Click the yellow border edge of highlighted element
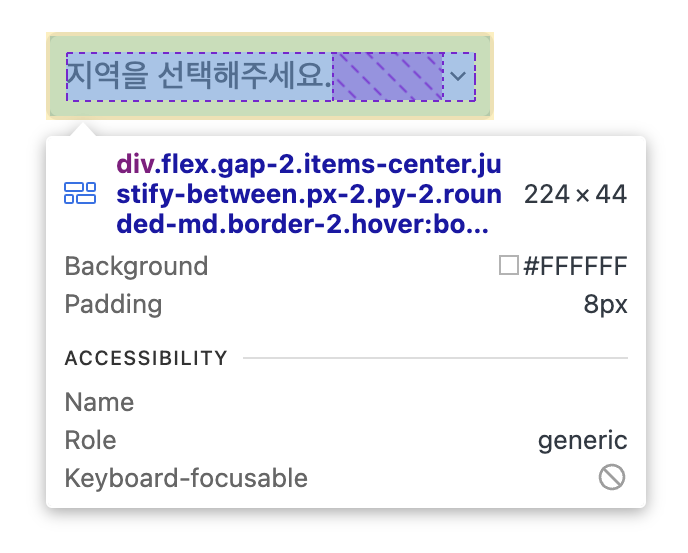The image size is (688, 553). coord(270,34)
